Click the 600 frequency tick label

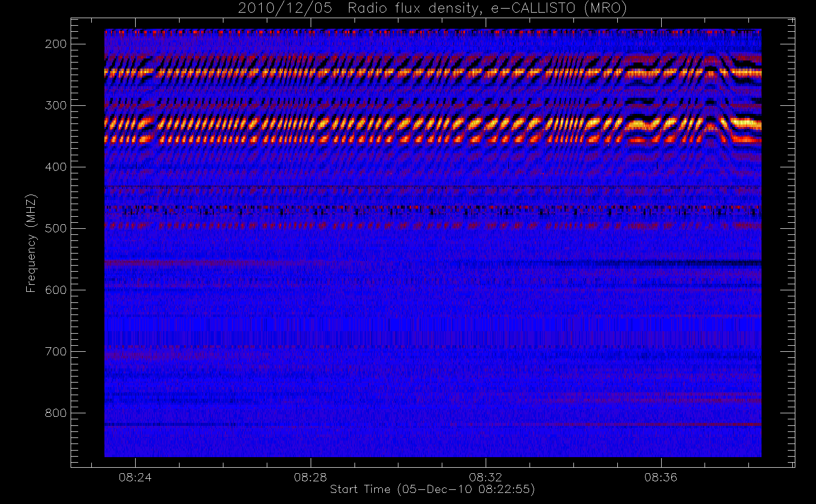(x=56, y=290)
